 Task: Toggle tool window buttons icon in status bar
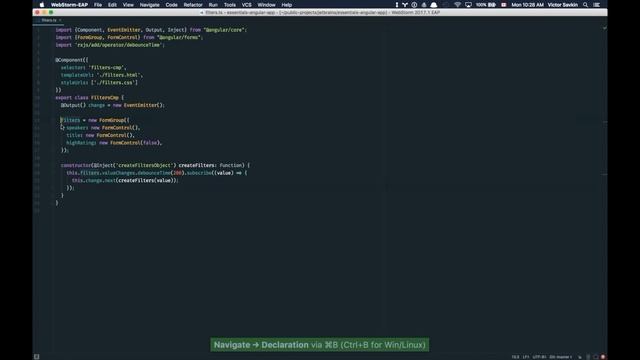pyautogui.click(x=36, y=357)
